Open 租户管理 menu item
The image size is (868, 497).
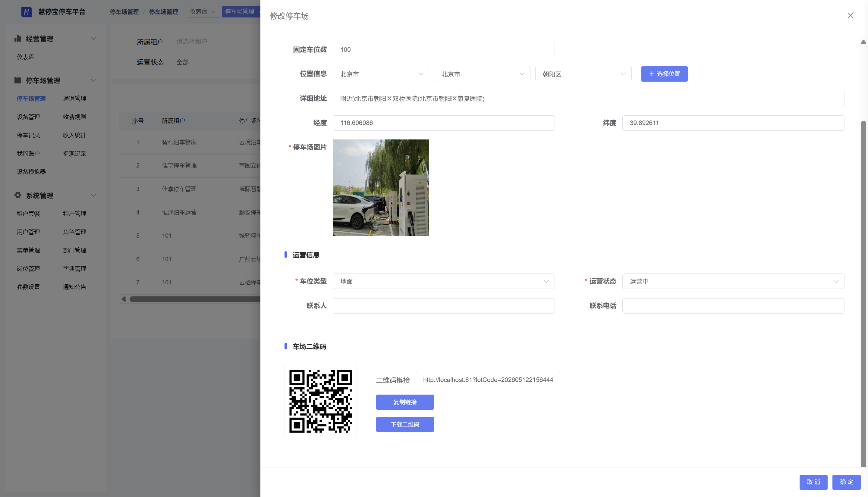(74, 214)
